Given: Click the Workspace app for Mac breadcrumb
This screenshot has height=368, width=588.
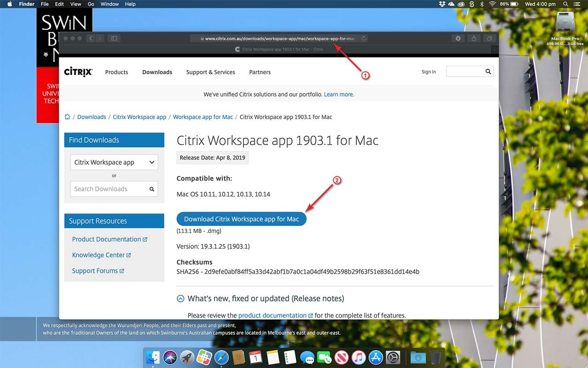Looking at the screenshot, I should click(203, 117).
